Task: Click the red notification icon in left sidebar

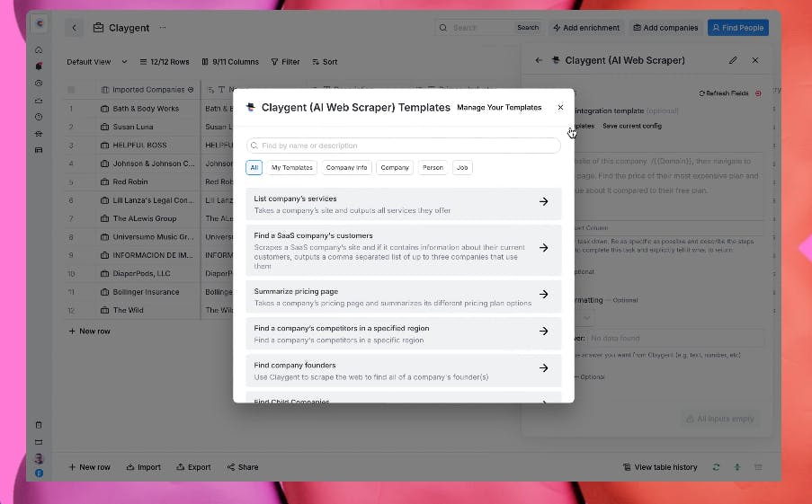Action: (39, 66)
